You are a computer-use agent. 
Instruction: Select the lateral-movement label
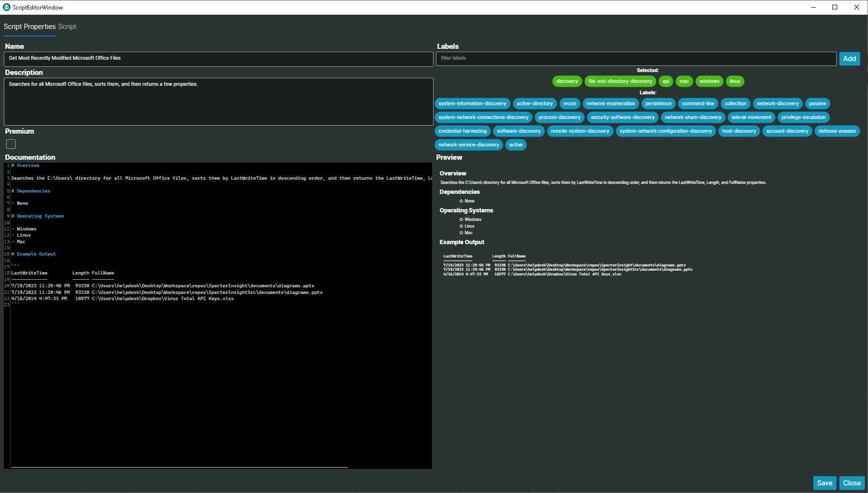(751, 117)
